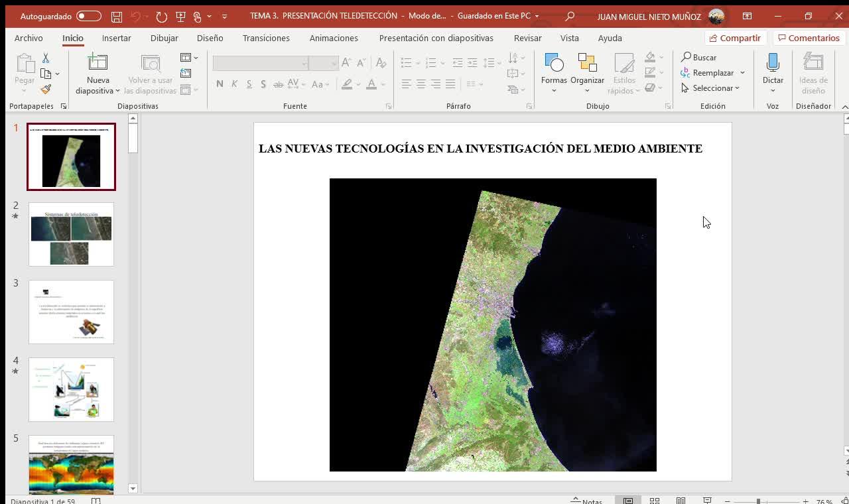The height and width of the screenshot is (504, 849).
Task: Expand the Reemplazar dropdown arrow
Action: 742,73
